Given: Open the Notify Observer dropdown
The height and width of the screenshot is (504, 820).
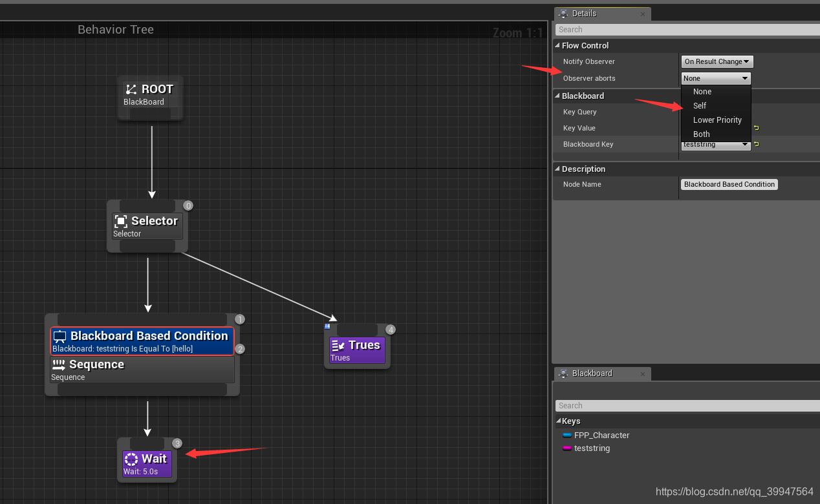Looking at the screenshot, I should pyautogui.click(x=717, y=61).
